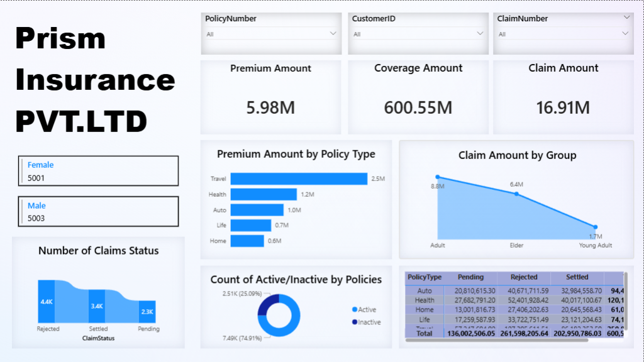Select the Female count card to filter

tap(97, 170)
